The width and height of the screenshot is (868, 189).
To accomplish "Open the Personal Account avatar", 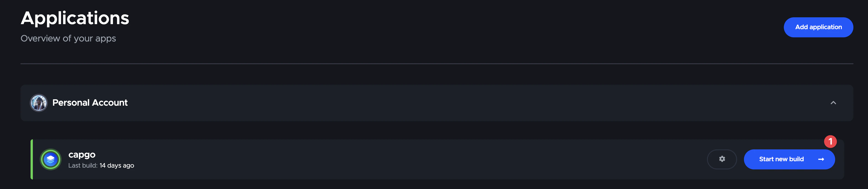I will [39, 103].
